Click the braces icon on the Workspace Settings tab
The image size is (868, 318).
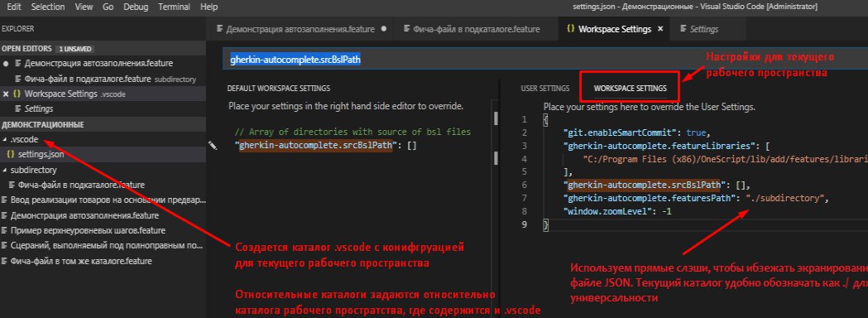(570, 29)
